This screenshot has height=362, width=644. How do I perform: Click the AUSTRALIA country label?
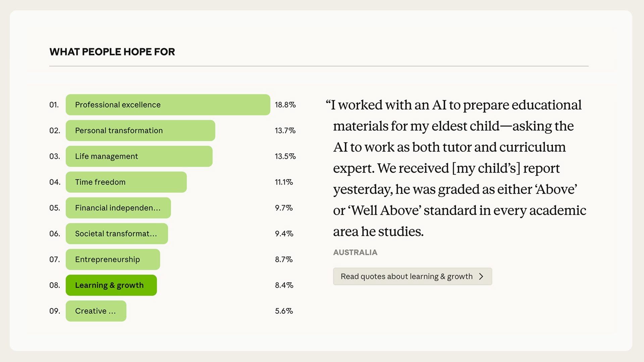point(355,252)
